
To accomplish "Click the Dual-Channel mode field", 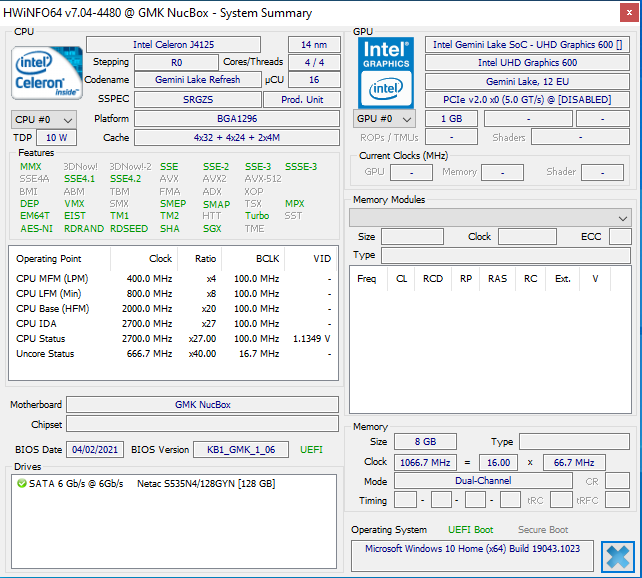I will (483, 481).
